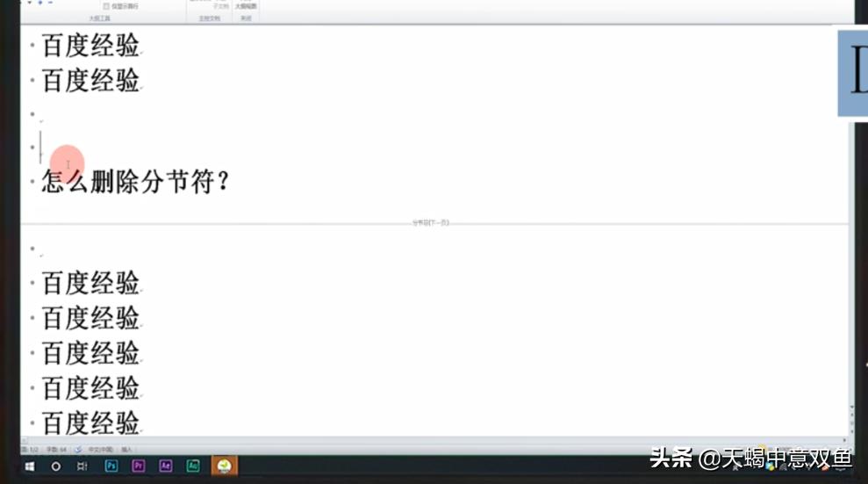
Task: Click the word count 字数 64 indicator
Action: [x=56, y=449]
